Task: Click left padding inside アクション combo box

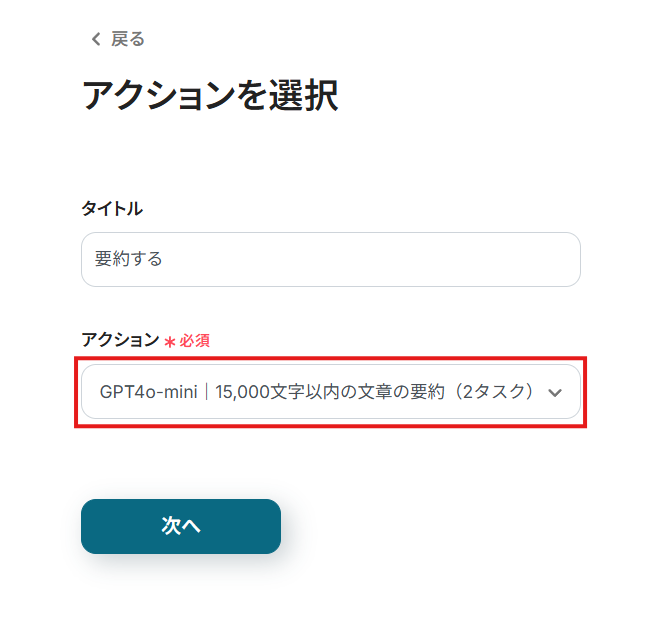Action: click(x=90, y=392)
